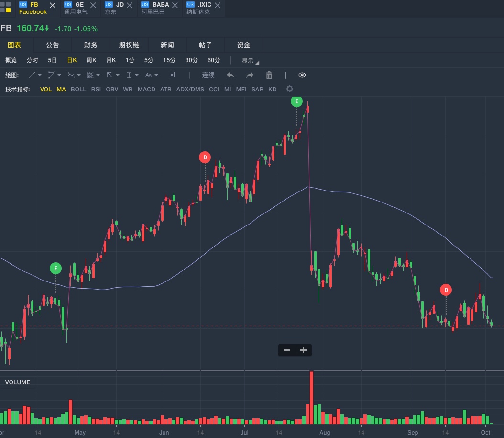Image resolution: width=504 pixels, height=438 pixels.
Task: Open technical indicator settings gear
Action: pyautogui.click(x=289, y=89)
